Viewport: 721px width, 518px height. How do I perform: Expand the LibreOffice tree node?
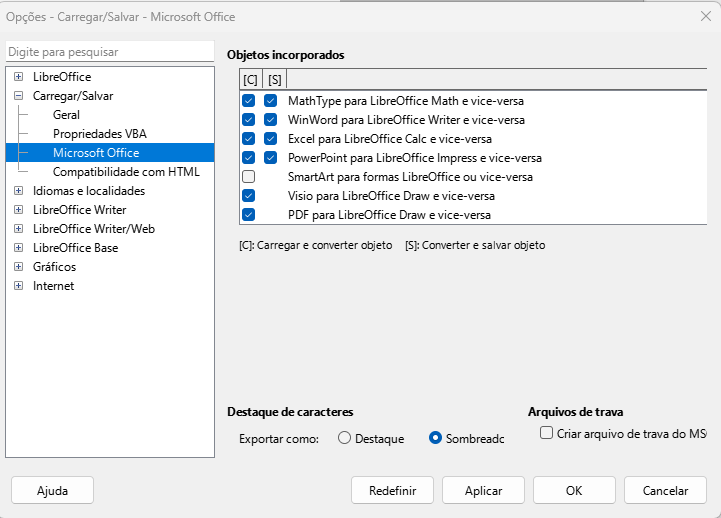click(18, 77)
